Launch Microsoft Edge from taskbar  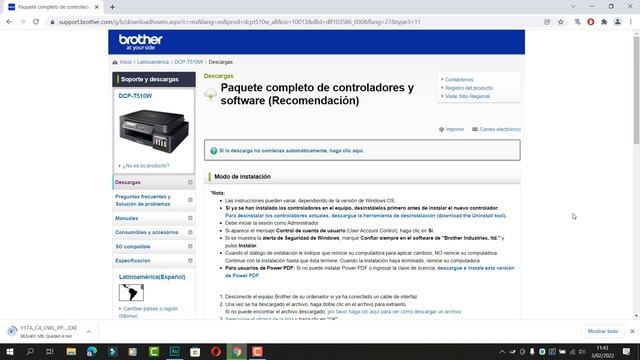click(x=92, y=351)
